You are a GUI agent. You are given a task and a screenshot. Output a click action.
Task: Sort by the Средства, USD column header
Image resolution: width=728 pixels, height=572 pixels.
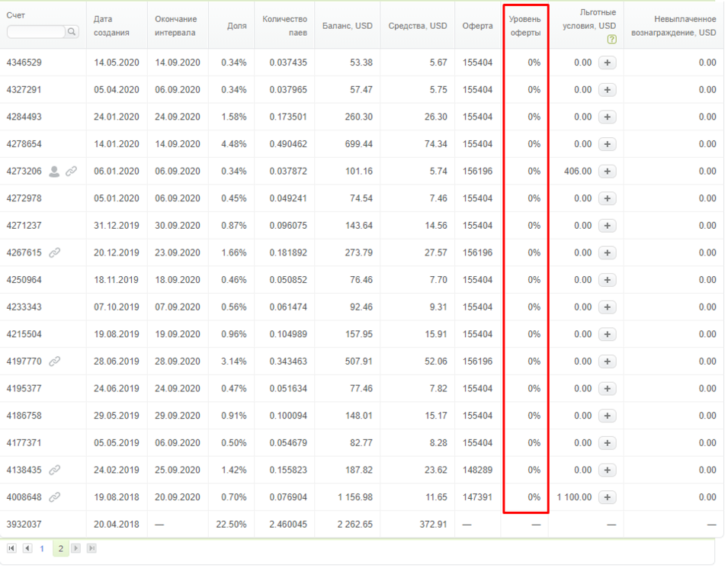pyautogui.click(x=418, y=26)
